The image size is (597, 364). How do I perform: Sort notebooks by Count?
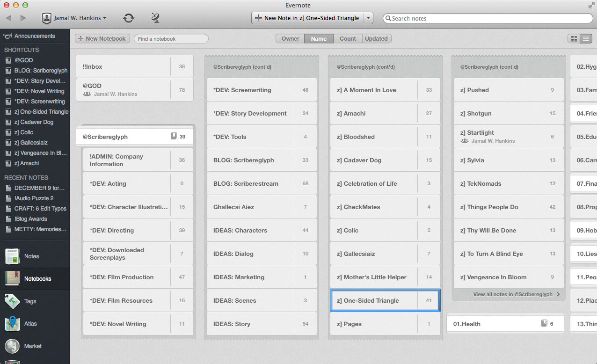[348, 39]
